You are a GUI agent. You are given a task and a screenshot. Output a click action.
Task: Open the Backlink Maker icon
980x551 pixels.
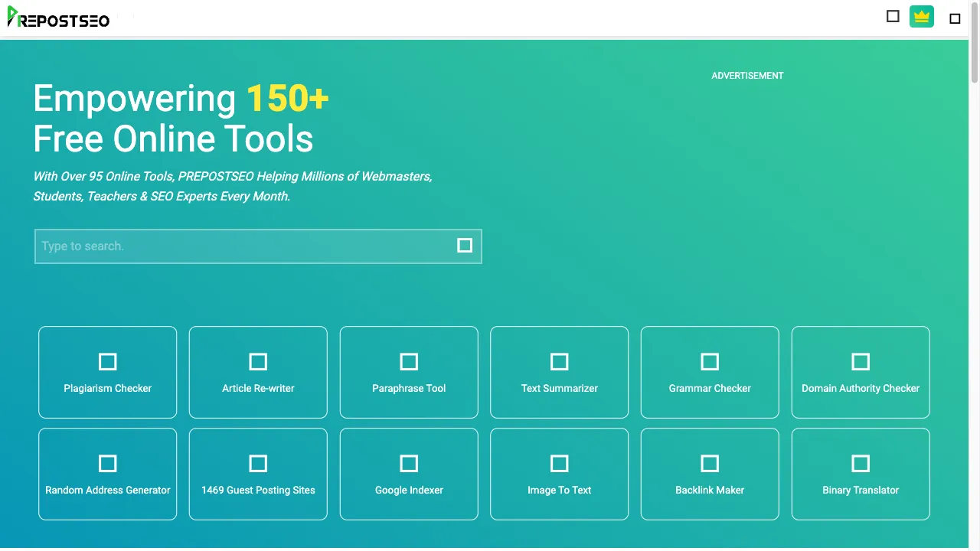(710, 463)
